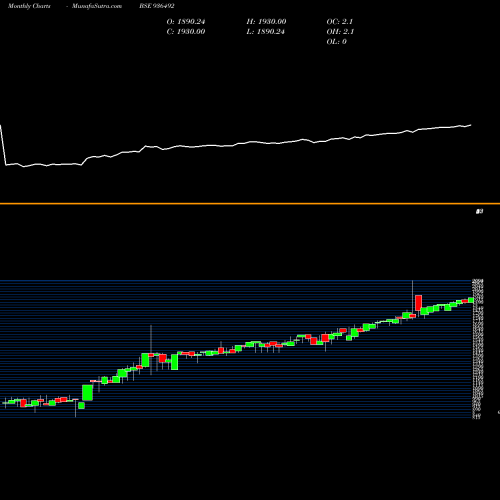Click the 'OL: 0' reading
Viewport: 500px width, 500px height.
click(336, 42)
